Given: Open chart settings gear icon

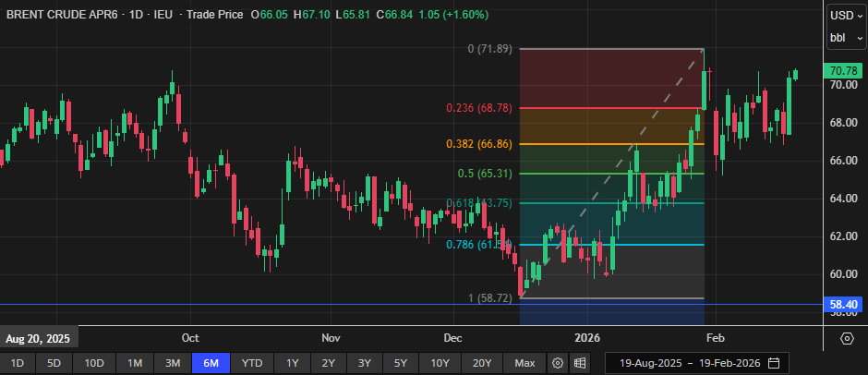Looking at the screenshot, I should (x=558, y=363).
